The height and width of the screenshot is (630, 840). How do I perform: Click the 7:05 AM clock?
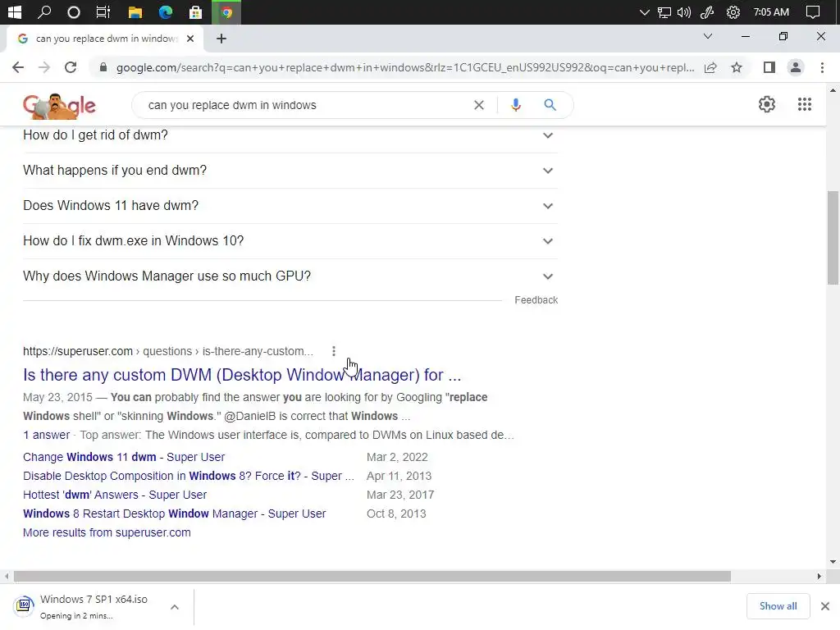tap(771, 11)
